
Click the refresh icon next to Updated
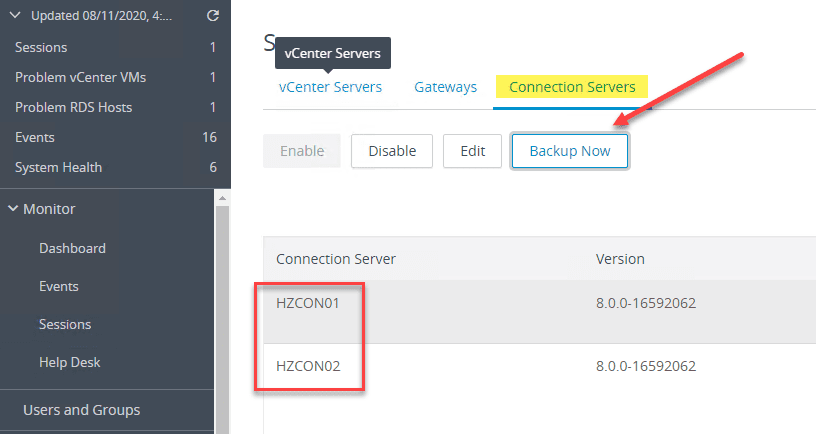(212, 16)
